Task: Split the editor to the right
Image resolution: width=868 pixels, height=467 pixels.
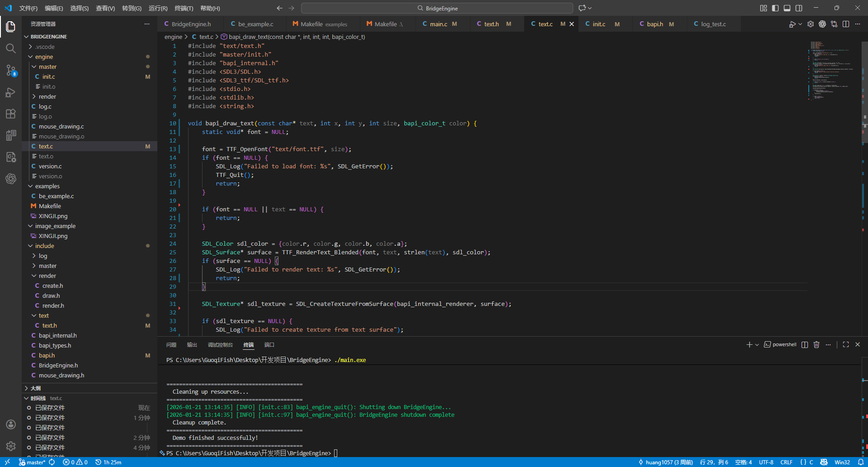Action: click(846, 24)
